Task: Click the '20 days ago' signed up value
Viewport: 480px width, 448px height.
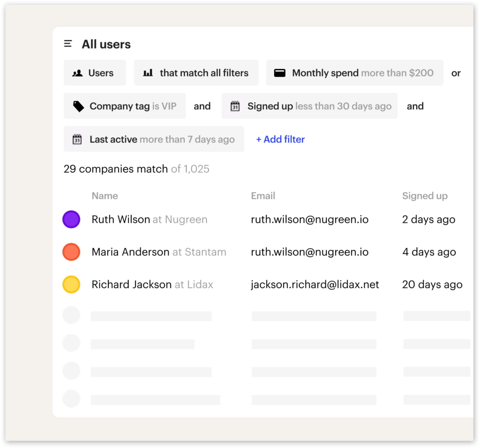Action: [x=432, y=284]
